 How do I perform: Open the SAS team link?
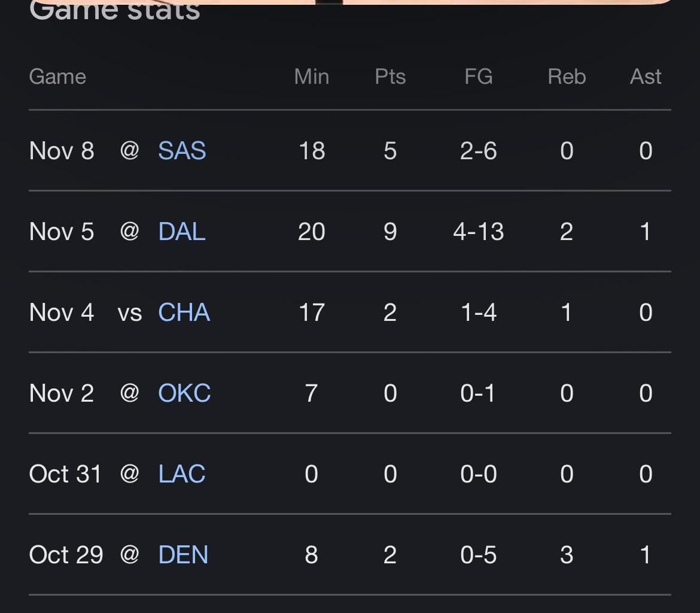(182, 151)
